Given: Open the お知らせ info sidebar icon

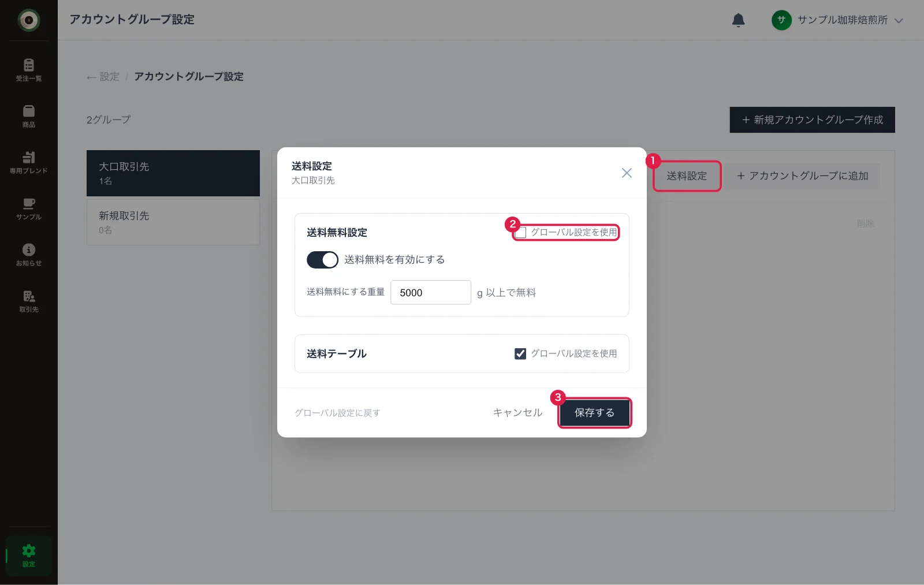Looking at the screenshot, I should click(x=28, y=255).
